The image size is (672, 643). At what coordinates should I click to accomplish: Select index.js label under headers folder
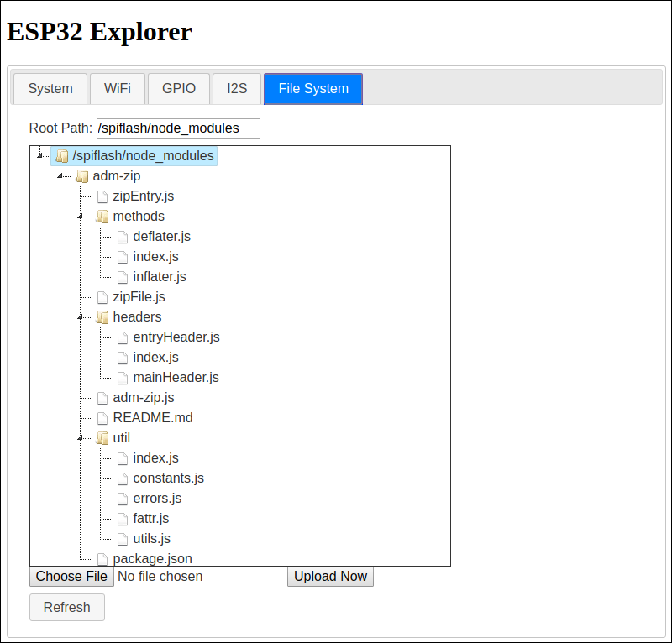pyautogui.click(x=155, y=358)
